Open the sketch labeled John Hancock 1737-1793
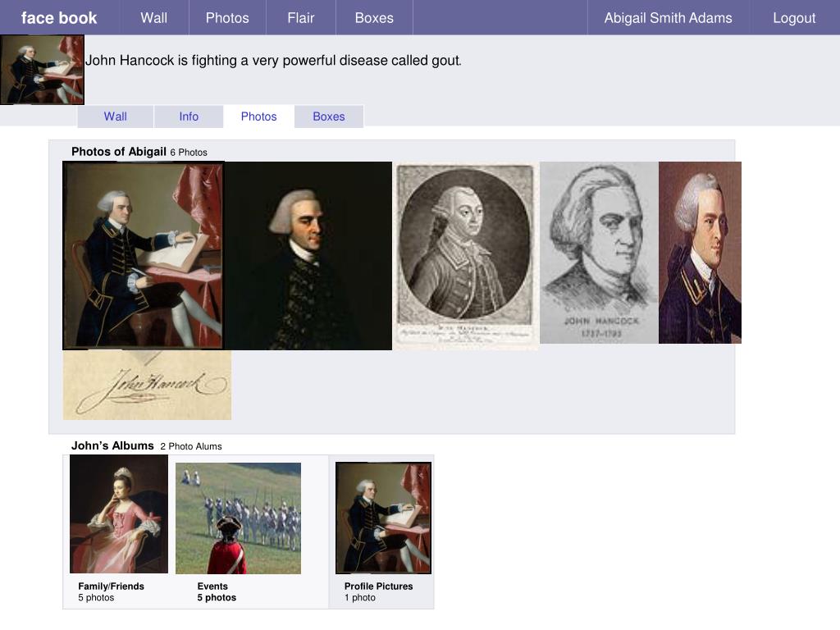This screenshot has width=840, height=630. pyautogui.click(x=599, y=253)
